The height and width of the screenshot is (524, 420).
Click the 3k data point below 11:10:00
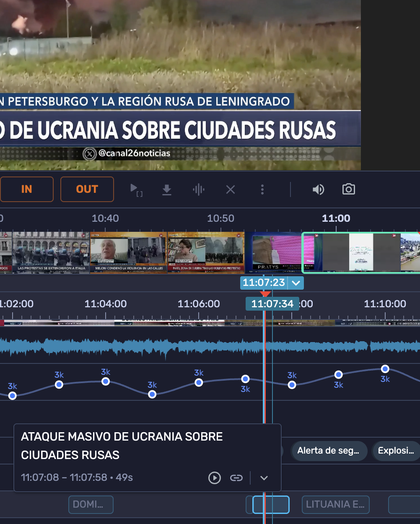point(385,369)
